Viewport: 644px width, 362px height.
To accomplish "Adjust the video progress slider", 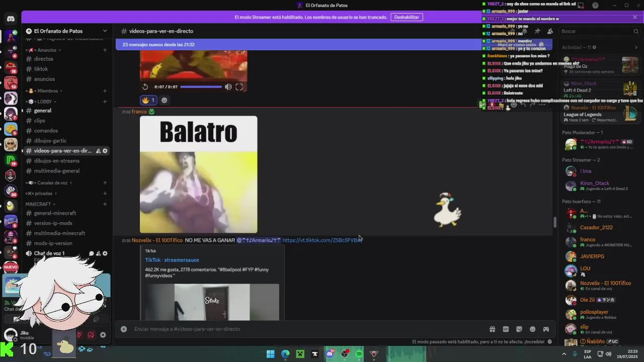I will tap(201, 87).
